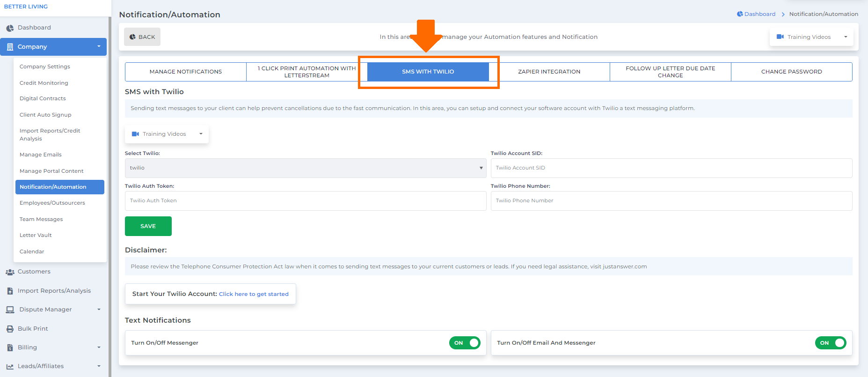The width and height of the screenshot is (868, 377).
Task: Click the Bulk Print printer icon
Action: pos(10,329)
